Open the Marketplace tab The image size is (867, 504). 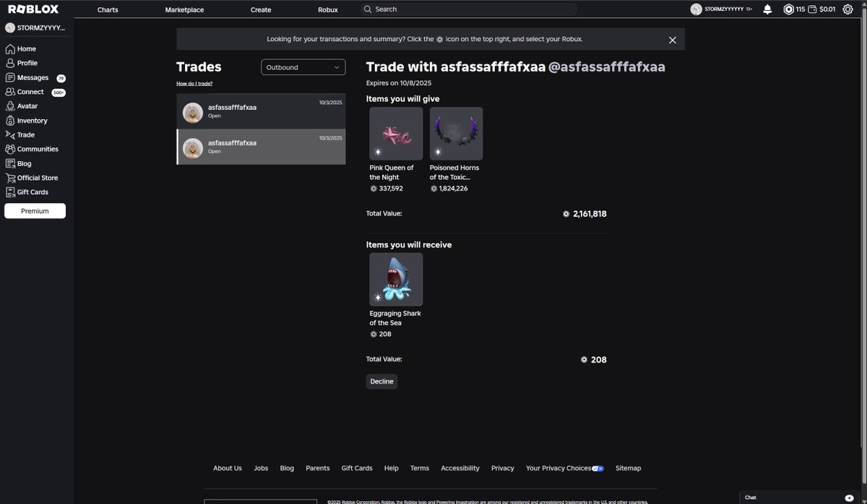coord(184,9)
